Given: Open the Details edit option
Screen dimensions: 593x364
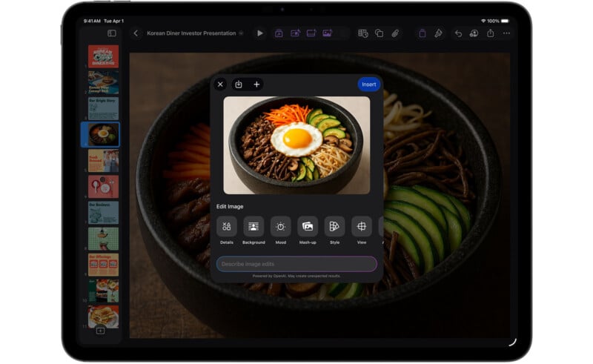Looking at the screenshot, I should (x=227, y=227).
